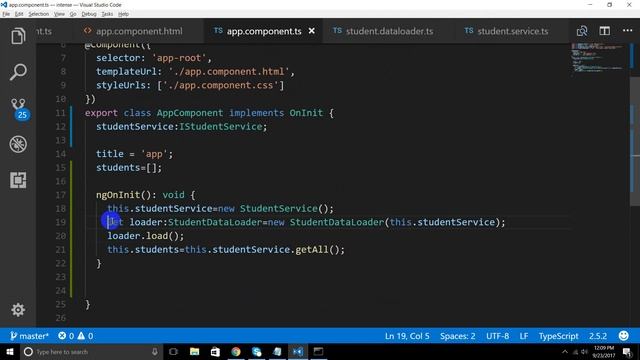
Task: Open the Windows Start menu
Action: coord(9,352)
